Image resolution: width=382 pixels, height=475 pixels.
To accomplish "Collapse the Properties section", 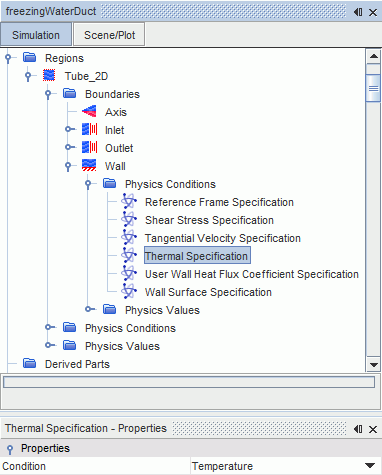I will coord(10,449).
